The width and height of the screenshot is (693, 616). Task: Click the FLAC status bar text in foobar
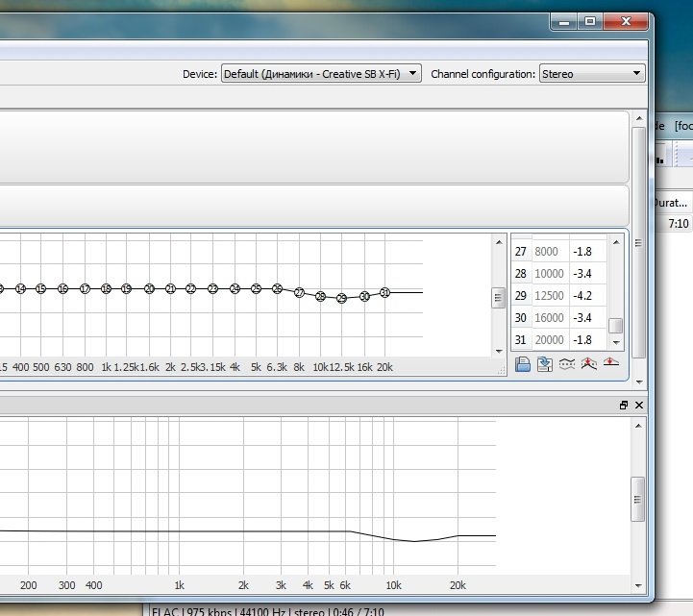coord(268,611)
